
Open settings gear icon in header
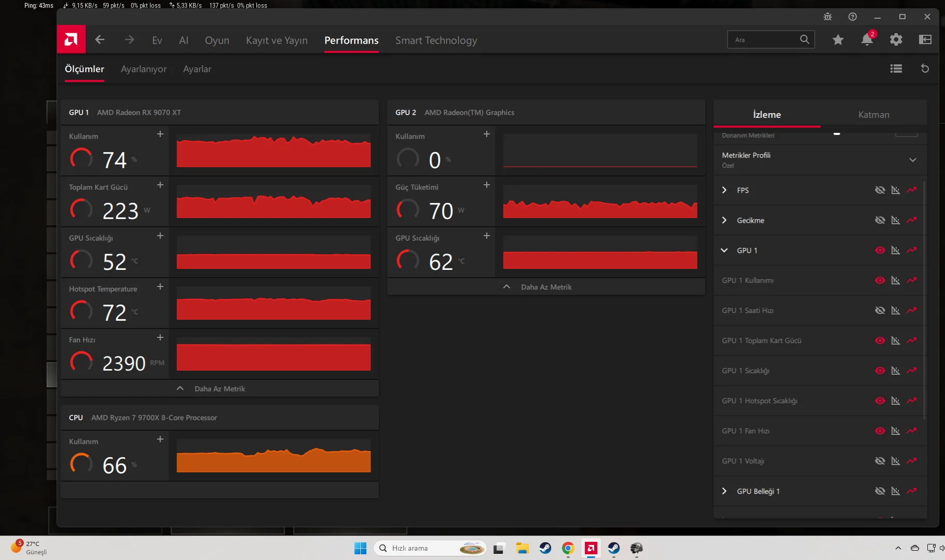(x=896, y=39)
